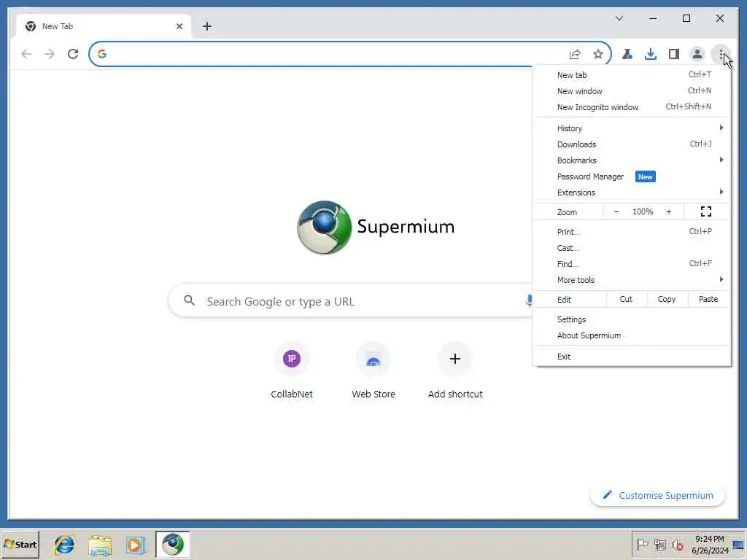Click the three-dot menu button
The height and width of the screenshot is (560, 747).
tap(721, 54)
